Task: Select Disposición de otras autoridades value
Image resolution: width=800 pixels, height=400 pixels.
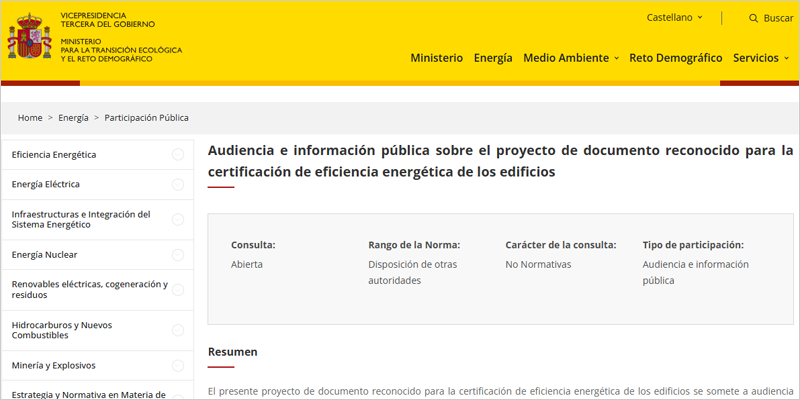Action: [413, 272]
